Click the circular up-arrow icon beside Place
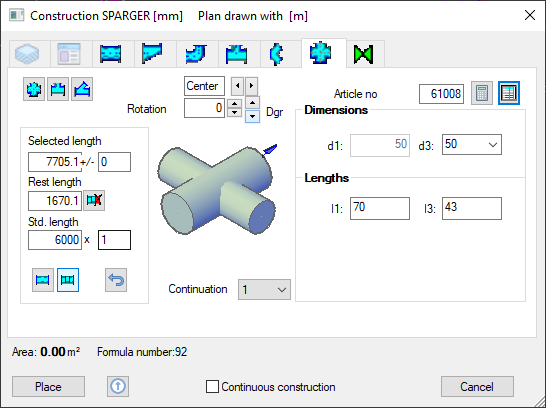The image size is (546, 408). click(118, 386)
